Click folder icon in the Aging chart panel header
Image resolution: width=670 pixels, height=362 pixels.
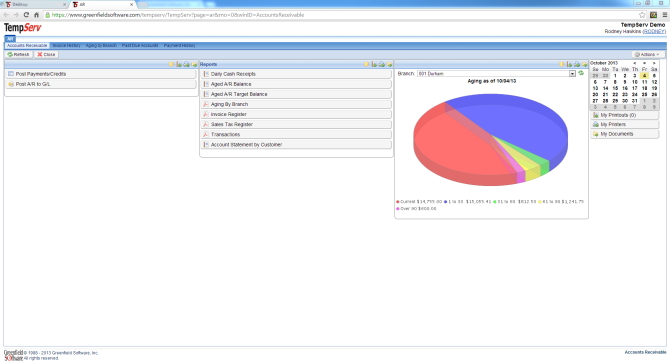click(585, 64)
